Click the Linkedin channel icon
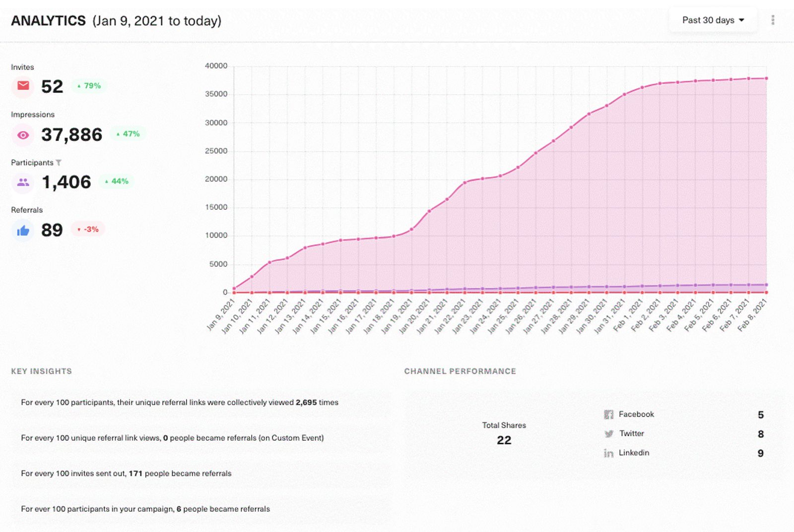The image size is (794, 532). coord(608,453)
